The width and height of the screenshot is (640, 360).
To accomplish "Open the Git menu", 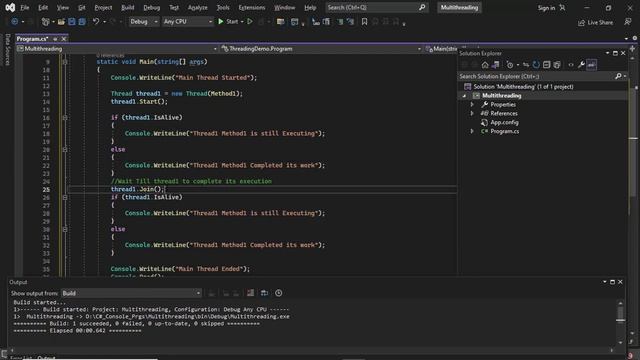I will (x=82, y=7).
